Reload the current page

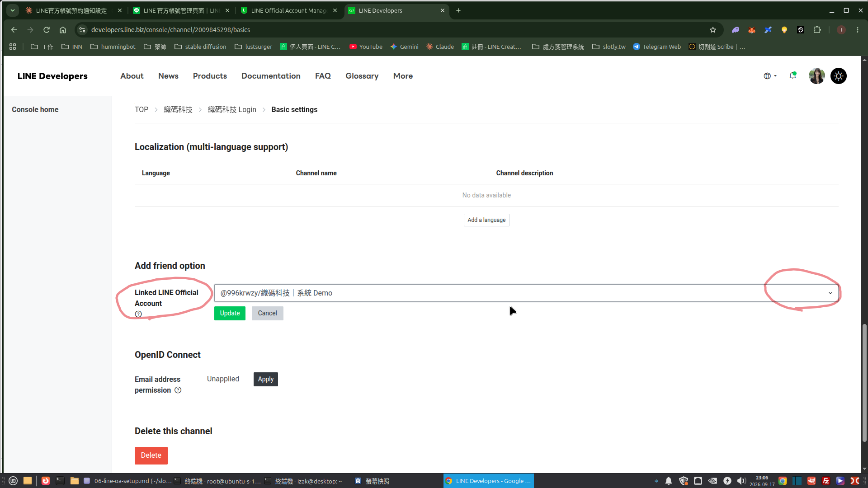click(47, 30)
